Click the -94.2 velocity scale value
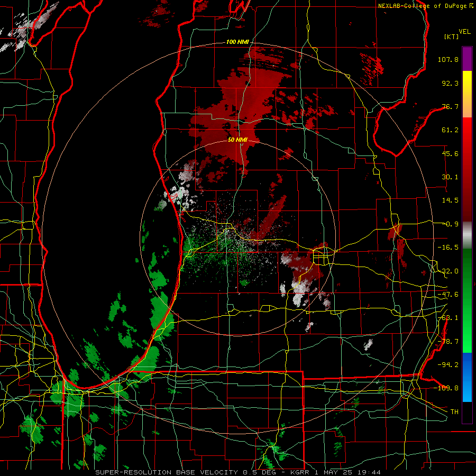Image resolution: width=476 pixels, height=476 pixels. [x=448, y=365]
